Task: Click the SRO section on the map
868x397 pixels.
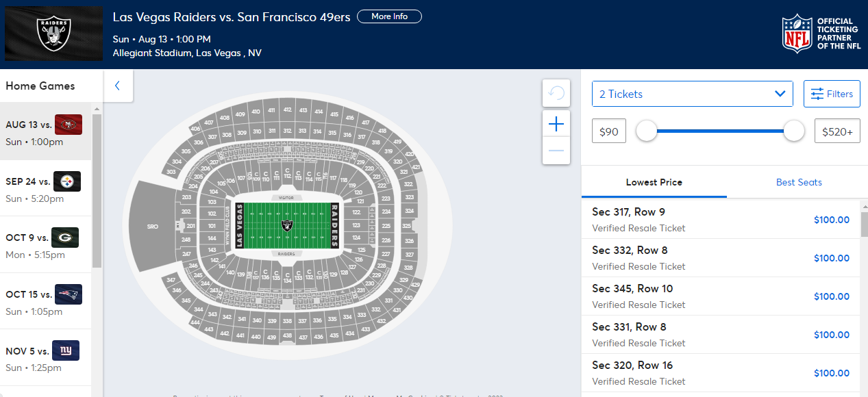Action: coord(153,226)
